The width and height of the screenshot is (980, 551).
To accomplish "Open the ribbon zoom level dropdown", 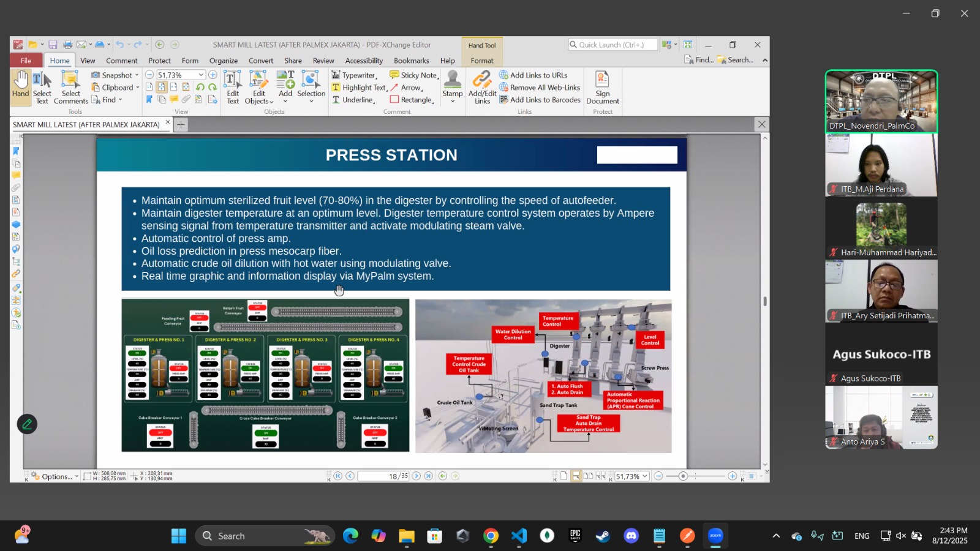I will coord(201,75).
